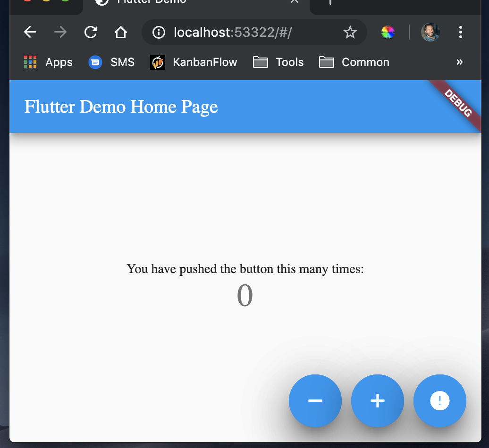Click the 'You have pushed the button' text
This screenshot has height=448, width=489.
click(x=245, y=269)
